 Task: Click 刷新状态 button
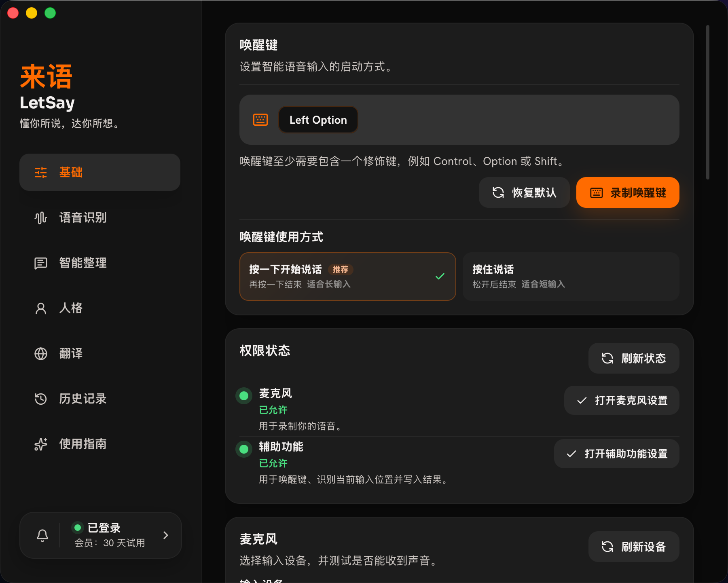tap(634, 358)
